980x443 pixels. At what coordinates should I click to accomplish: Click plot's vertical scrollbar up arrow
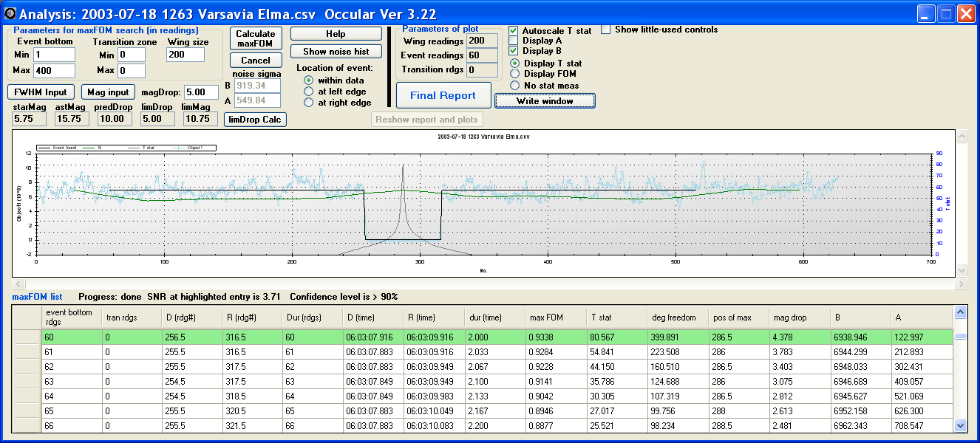point(962,137)
